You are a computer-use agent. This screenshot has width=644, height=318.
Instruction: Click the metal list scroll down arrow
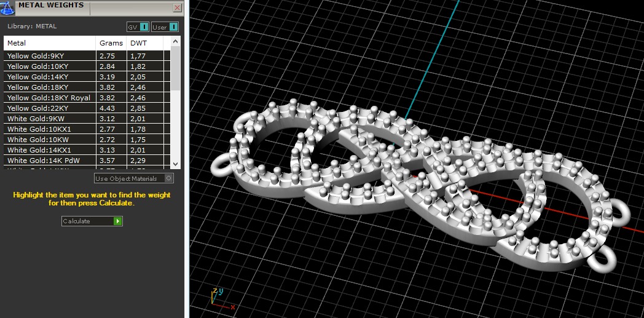(x=175, y=164)
